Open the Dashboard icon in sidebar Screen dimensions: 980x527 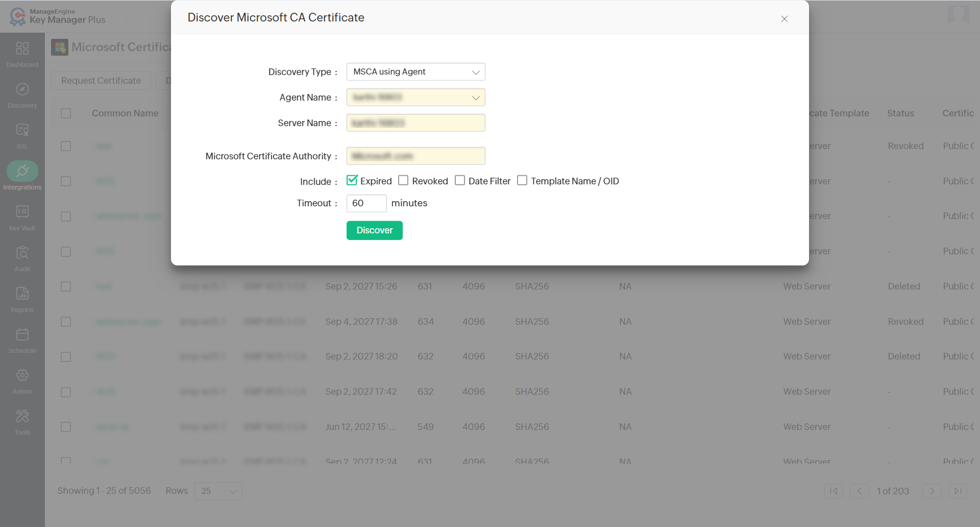[22, 49]
